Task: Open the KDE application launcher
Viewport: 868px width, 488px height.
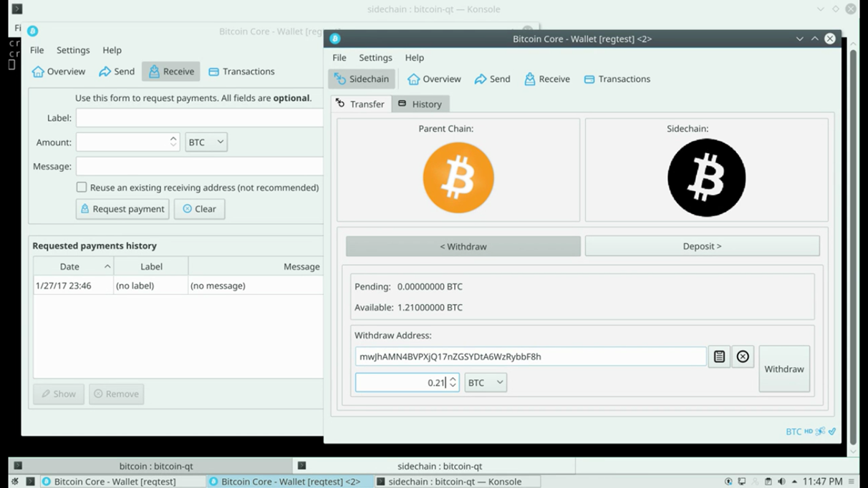Action: [15, 482]
